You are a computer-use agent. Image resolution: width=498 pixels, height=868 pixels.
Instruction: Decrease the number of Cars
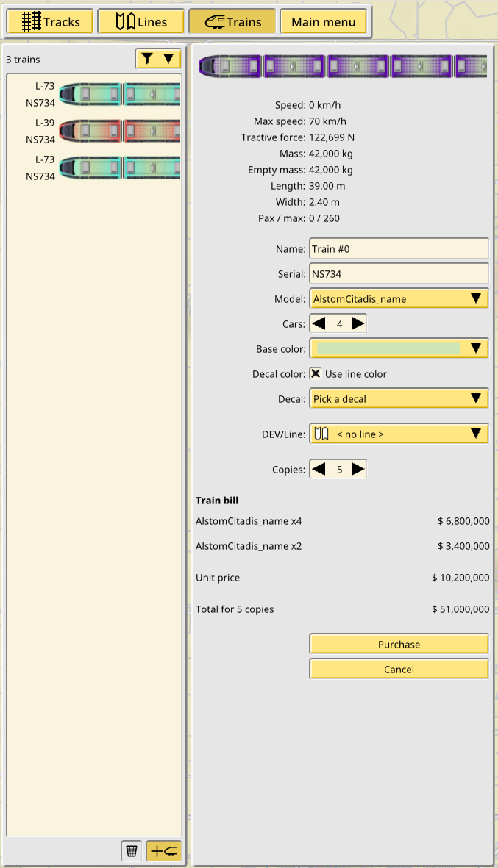(319, 324)
